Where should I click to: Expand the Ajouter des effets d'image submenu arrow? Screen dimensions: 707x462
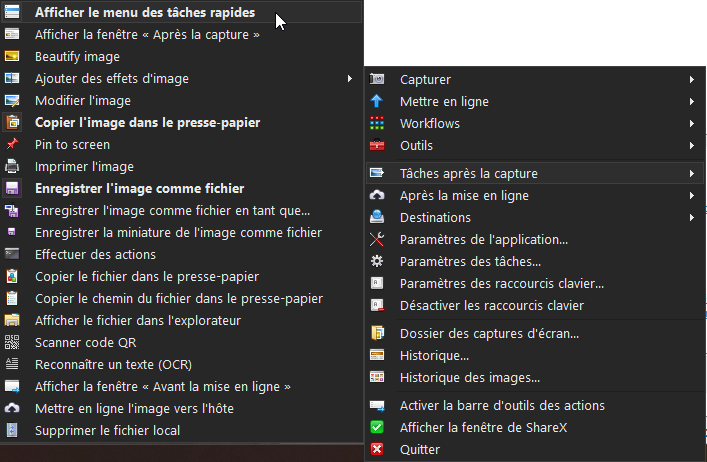click(x=349, y=79)
